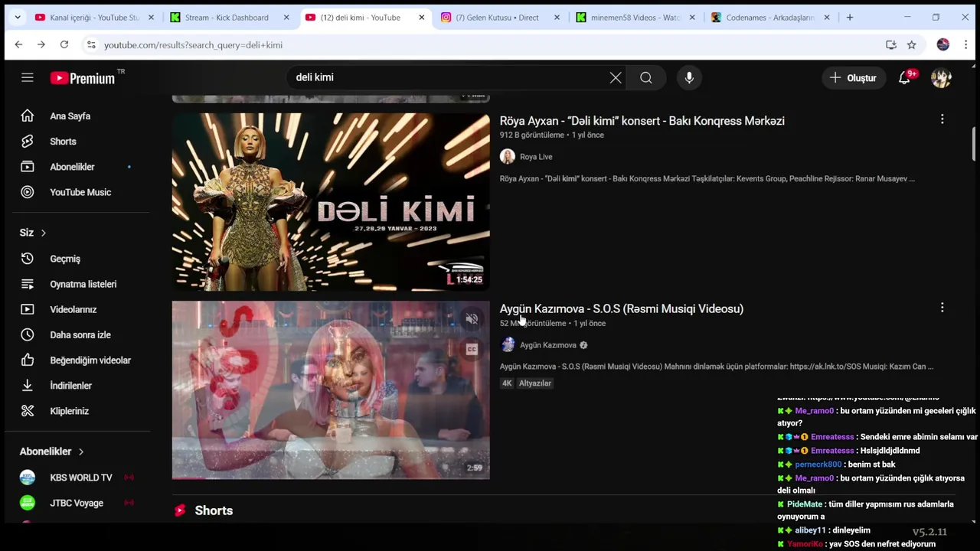Click Aygün Kazımova S.O.S video title
The height and width of the screenshot is (551, 980).
pos(622,308)
